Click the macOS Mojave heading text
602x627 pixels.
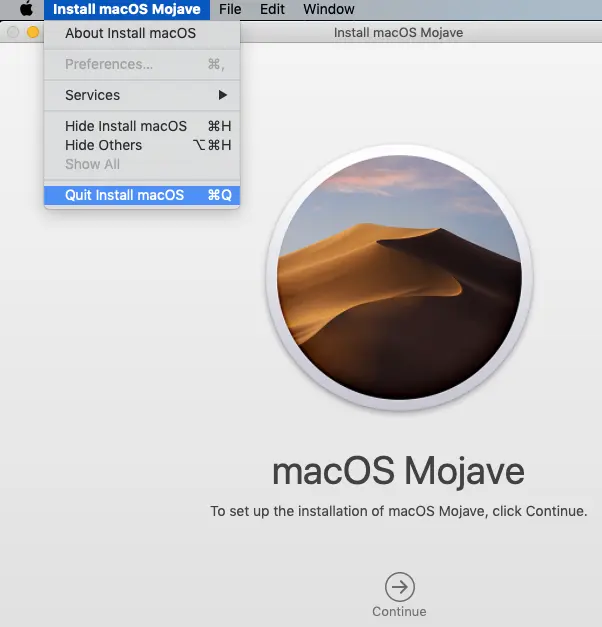click(398, 471)
